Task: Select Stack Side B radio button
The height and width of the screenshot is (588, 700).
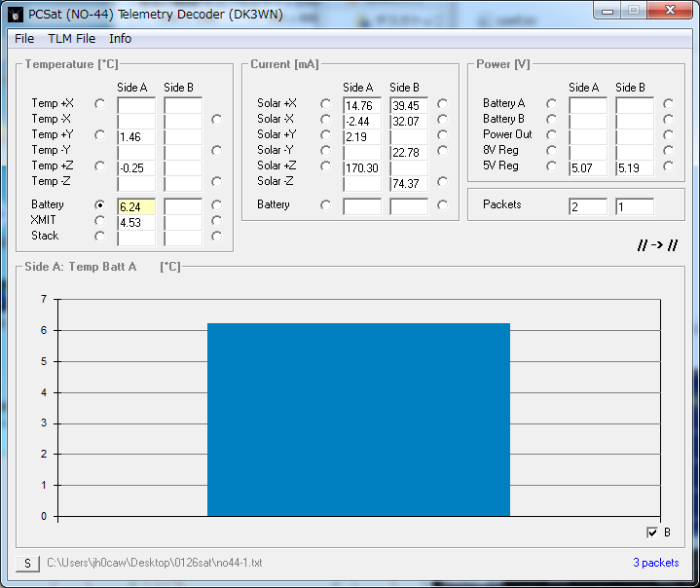Action: (216, 237)
